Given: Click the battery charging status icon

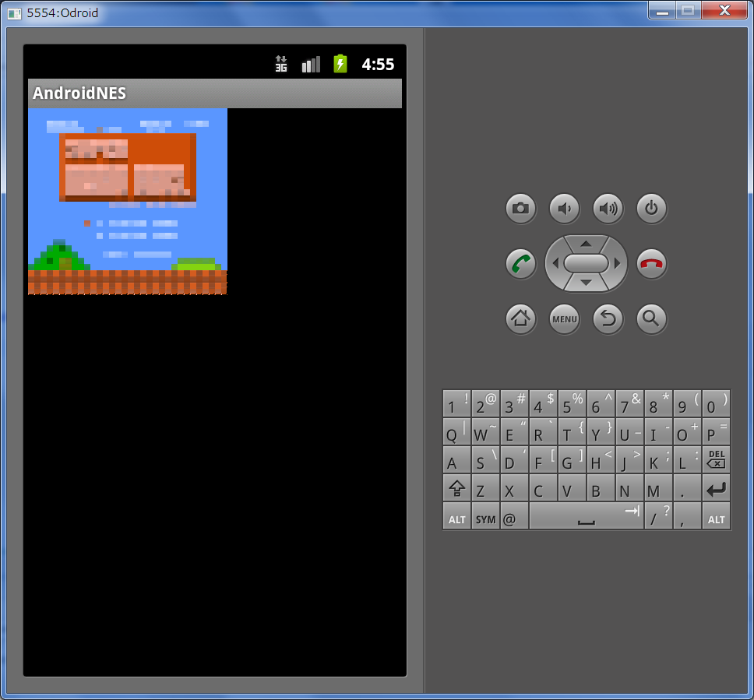Looking at the screenshot, I should click(340, 64).
